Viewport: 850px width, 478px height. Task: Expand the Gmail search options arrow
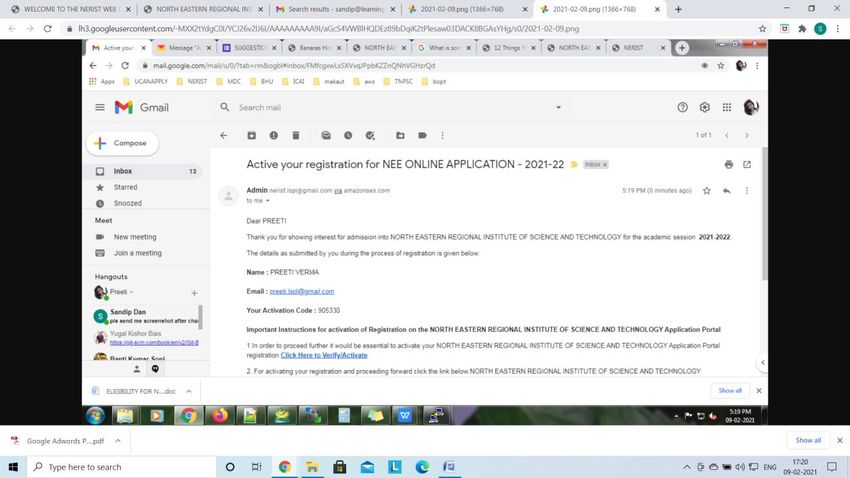pos(558,107)
